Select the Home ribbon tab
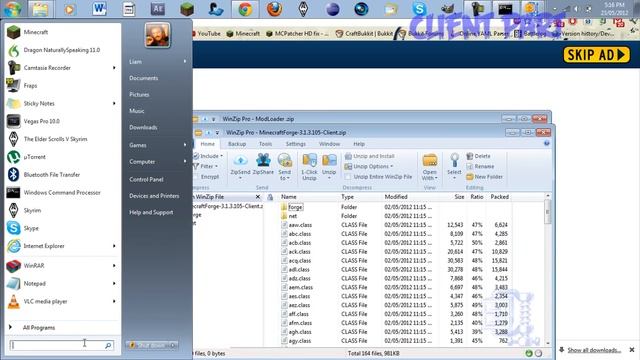The height and width of the screenshot is (360, 640). (x=207, y=144)
